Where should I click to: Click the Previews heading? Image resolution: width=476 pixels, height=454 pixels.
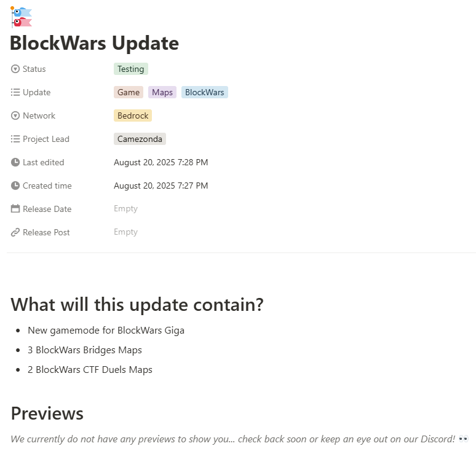pyautogui.click(x=47, y=413)
